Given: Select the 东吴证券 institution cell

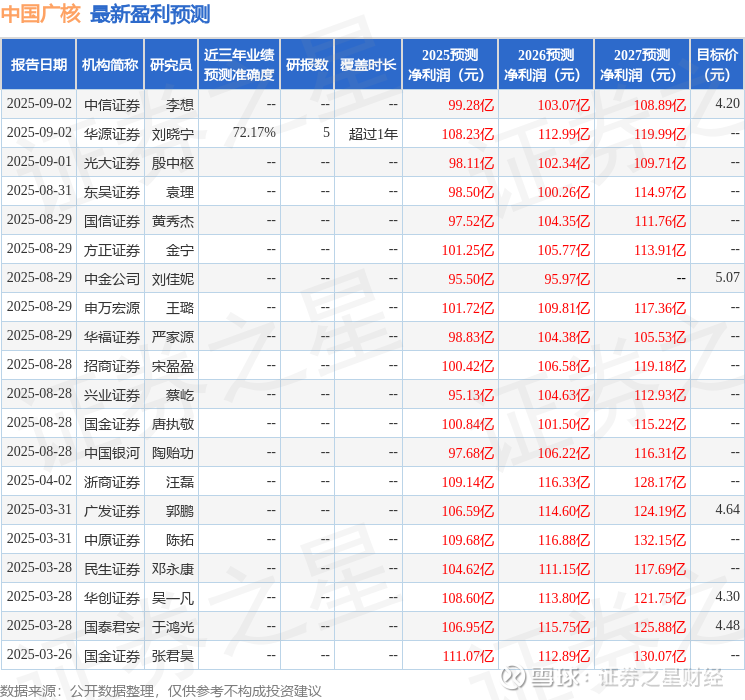Looking at the screenshot, I should click(x=112, y=192).
